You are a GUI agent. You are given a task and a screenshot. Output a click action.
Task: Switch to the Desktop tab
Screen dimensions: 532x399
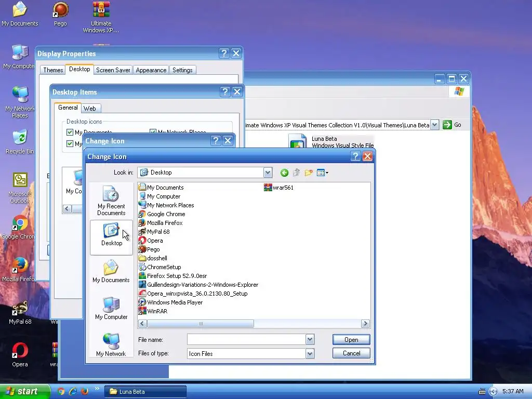point(79,69)
